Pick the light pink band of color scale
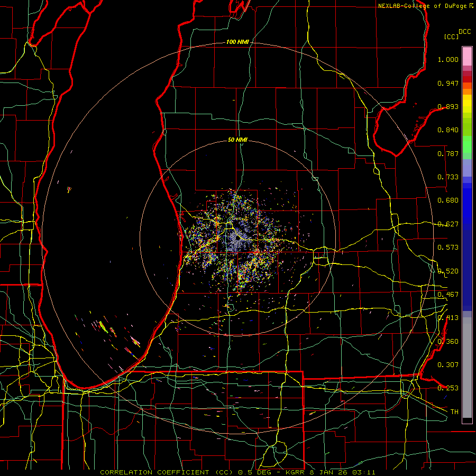Image resolution: width=476 pixels, height=476 pixels. (467, 56)
